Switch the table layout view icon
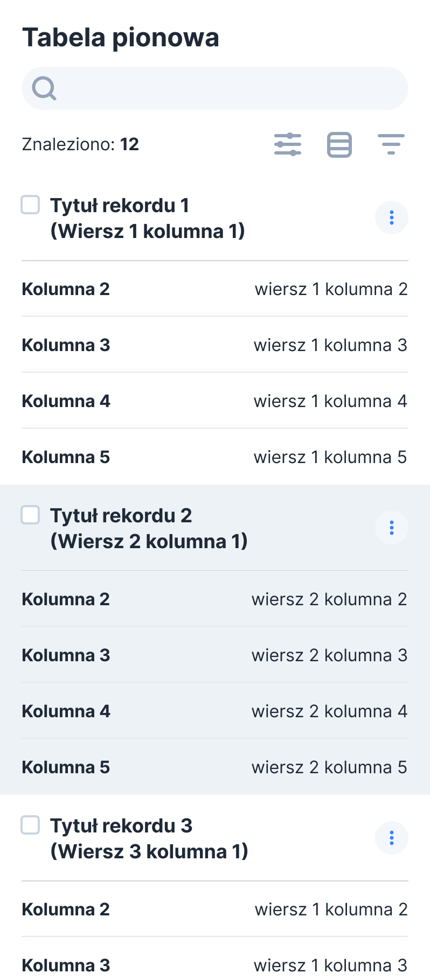This screenshot has height=980, width=430. click(x=339, y=144)
